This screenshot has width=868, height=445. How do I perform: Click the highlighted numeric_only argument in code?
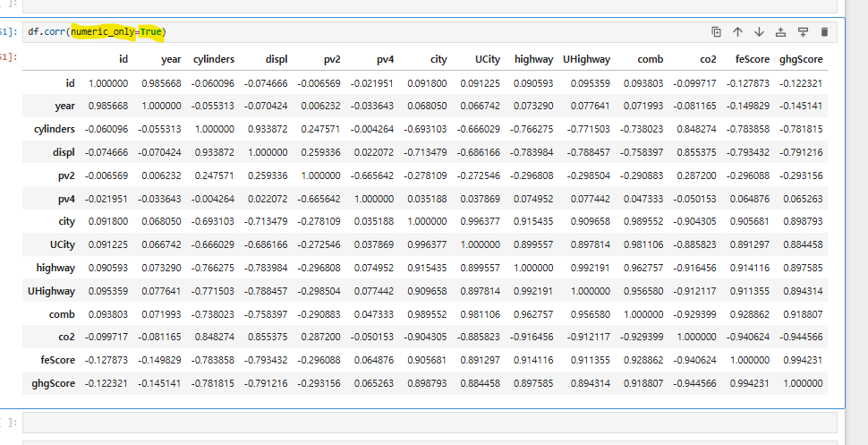103,32
